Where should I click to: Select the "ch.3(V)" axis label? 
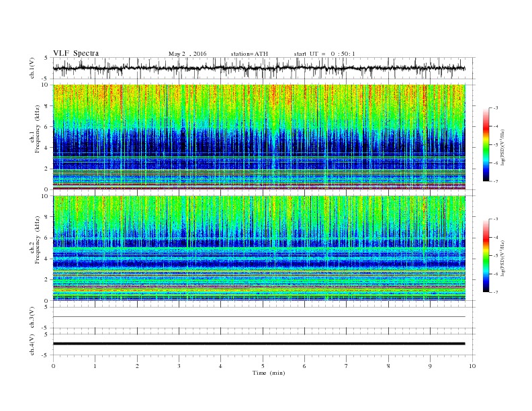click(x=32, y=318)
